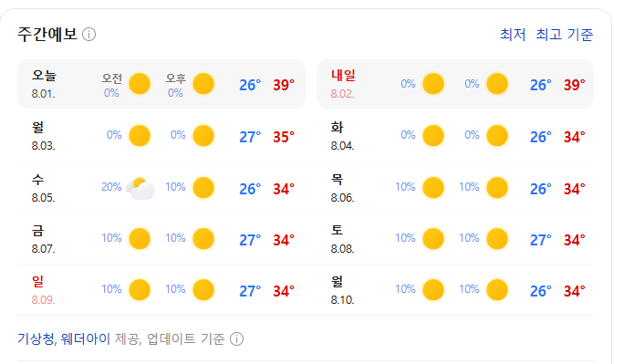Click the 화 8.04. forecast row
Image resolution: width=624 pixels, height=364 pixels.
[455, 136]
